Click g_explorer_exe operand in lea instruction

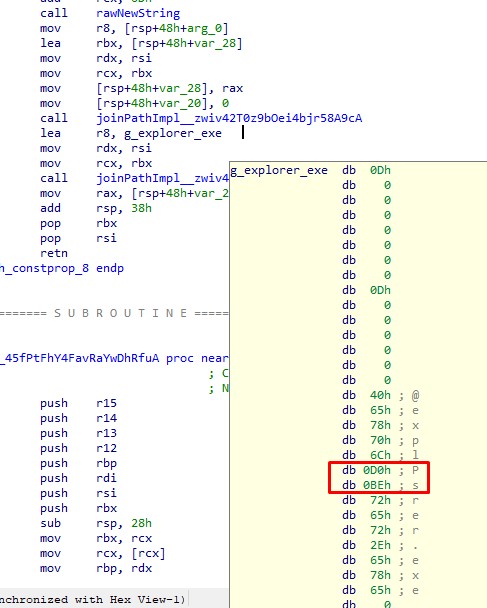[173, 133]
